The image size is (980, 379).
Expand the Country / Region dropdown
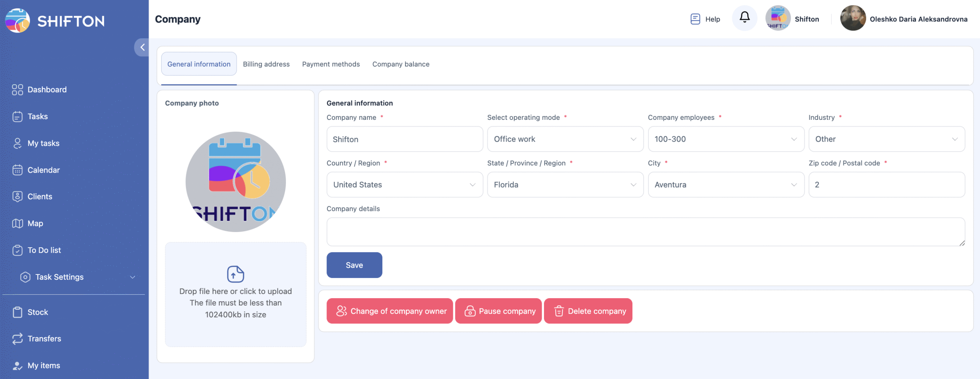(404, 185)
